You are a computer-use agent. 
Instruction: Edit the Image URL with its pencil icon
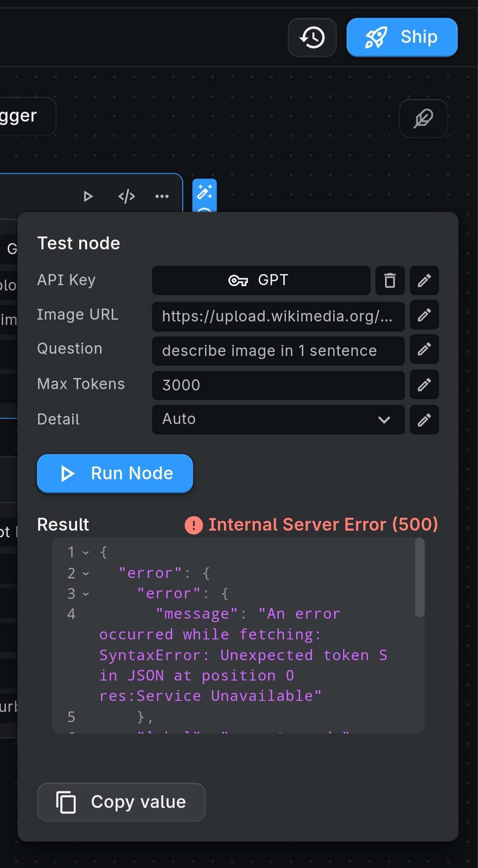[x=424, y=315]
